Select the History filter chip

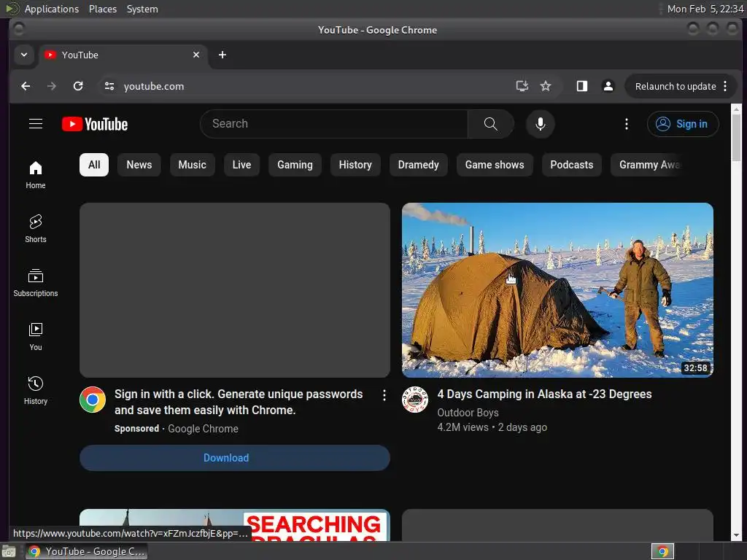click(x=355, y=165)
